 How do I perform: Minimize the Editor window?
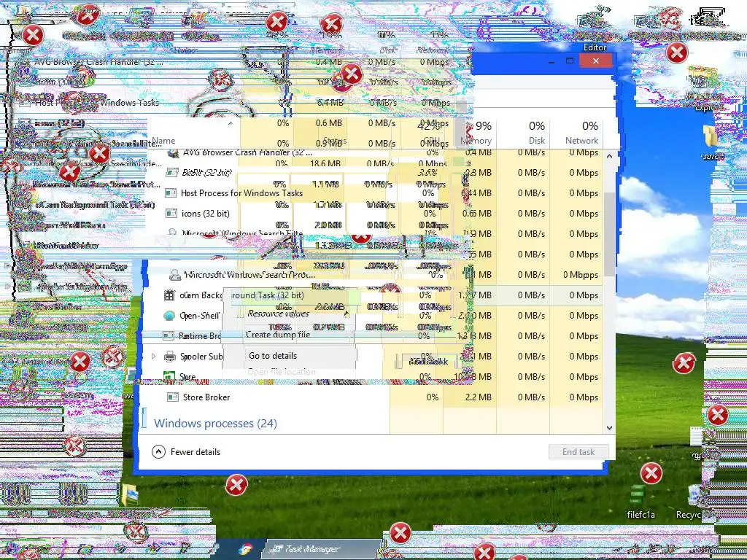coord(551,61)
